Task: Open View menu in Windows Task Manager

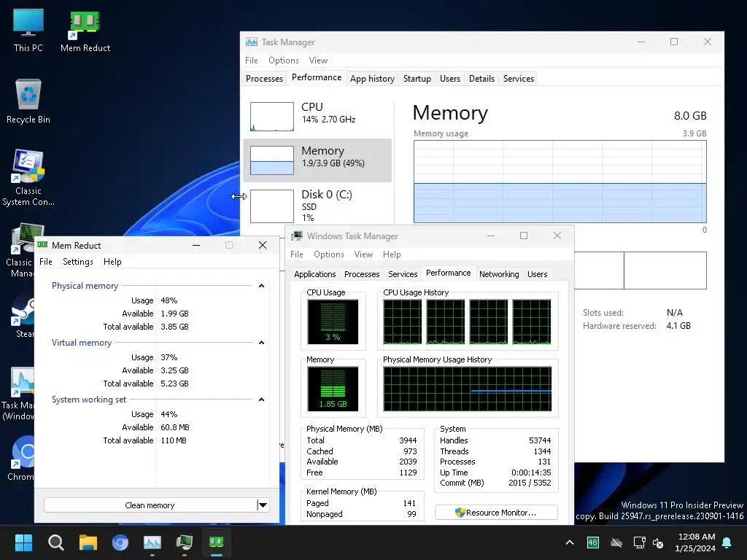Action: coord(363,254)
